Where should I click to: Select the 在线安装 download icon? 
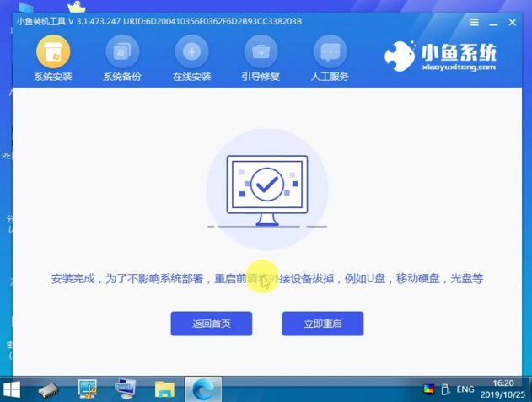click(x=191, y=51)
